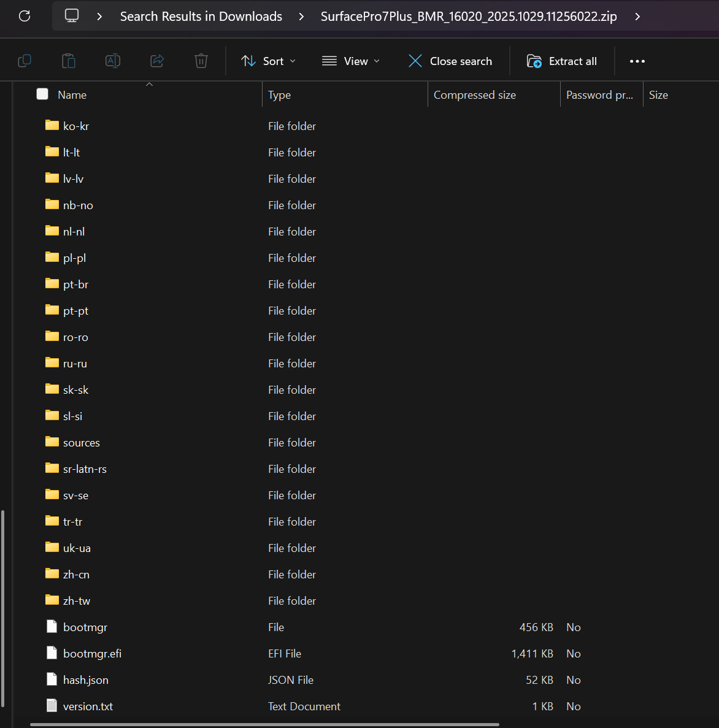
Task: Click the sv-se folder icon
Action: (52, 494)
